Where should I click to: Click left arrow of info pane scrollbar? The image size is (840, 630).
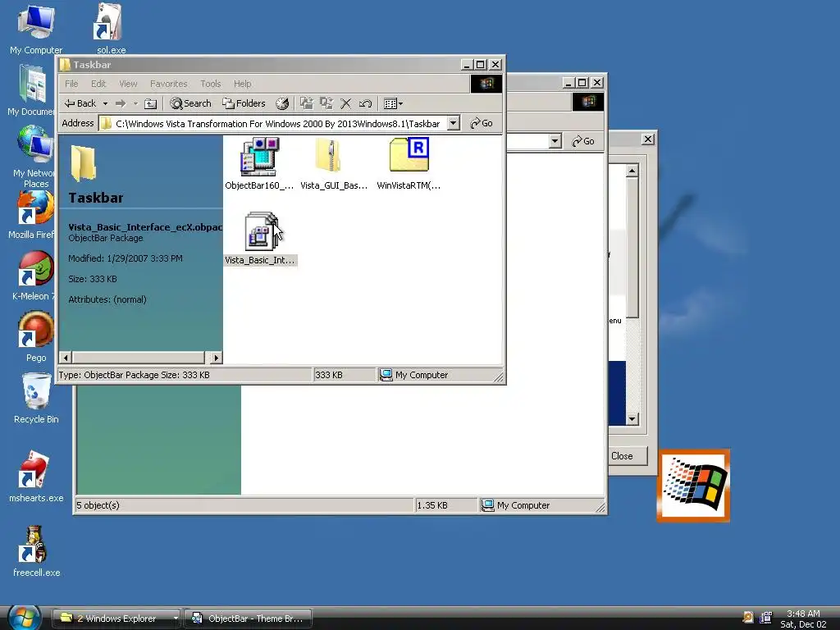pos(66,358)
